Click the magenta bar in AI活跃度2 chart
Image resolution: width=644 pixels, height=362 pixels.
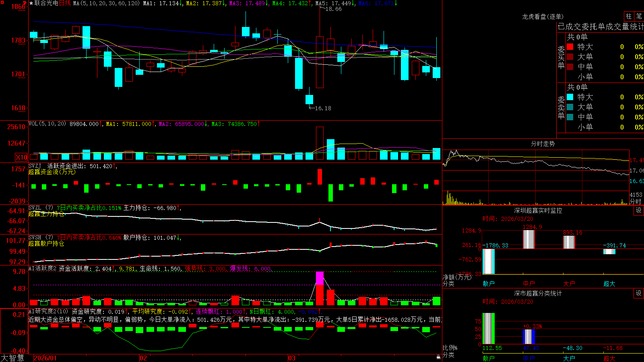click(320, 278)
